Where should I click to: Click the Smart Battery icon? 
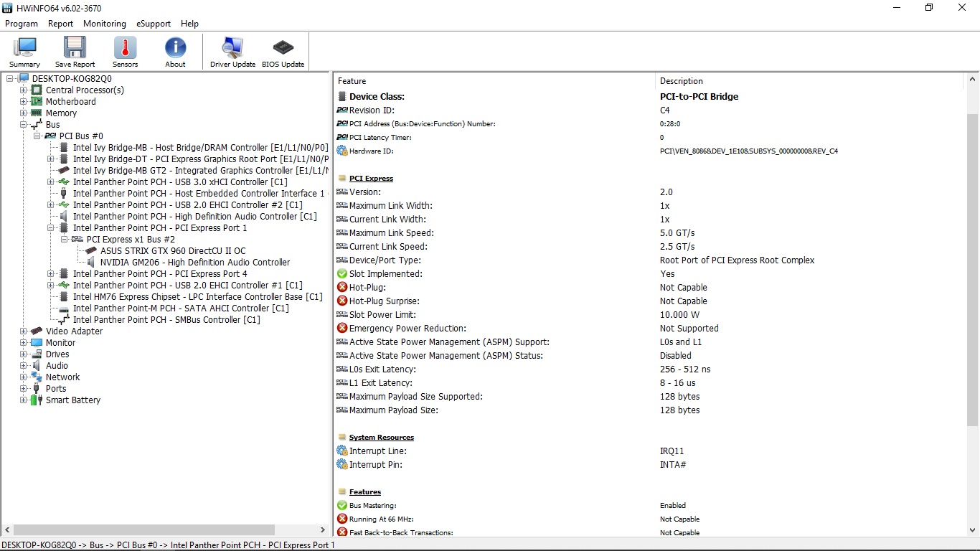click(37, 400)
